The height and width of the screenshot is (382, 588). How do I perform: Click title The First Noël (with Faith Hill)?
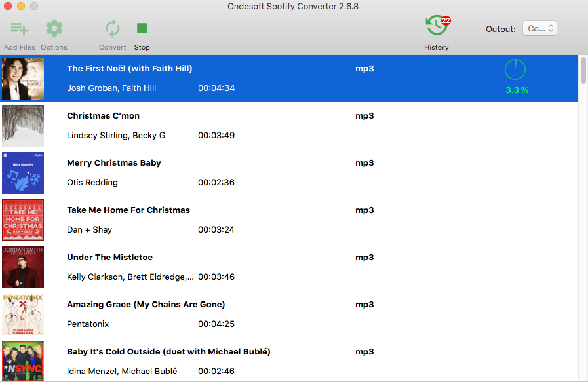pos(129,69)
